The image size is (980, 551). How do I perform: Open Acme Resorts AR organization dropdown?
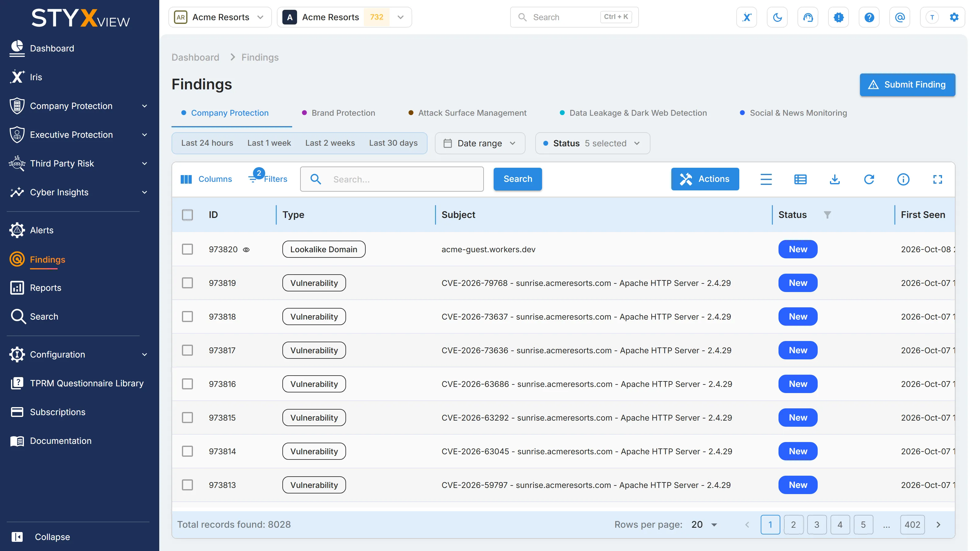click(220, 17)
